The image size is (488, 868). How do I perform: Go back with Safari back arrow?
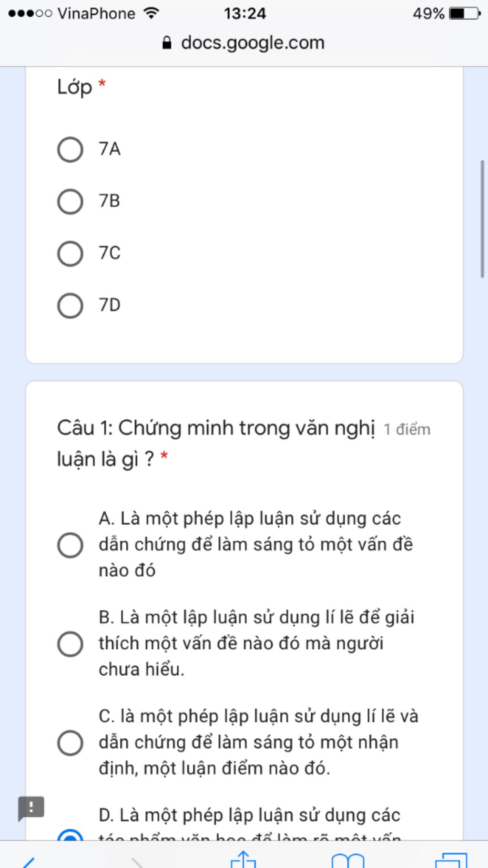click(28, 862)
